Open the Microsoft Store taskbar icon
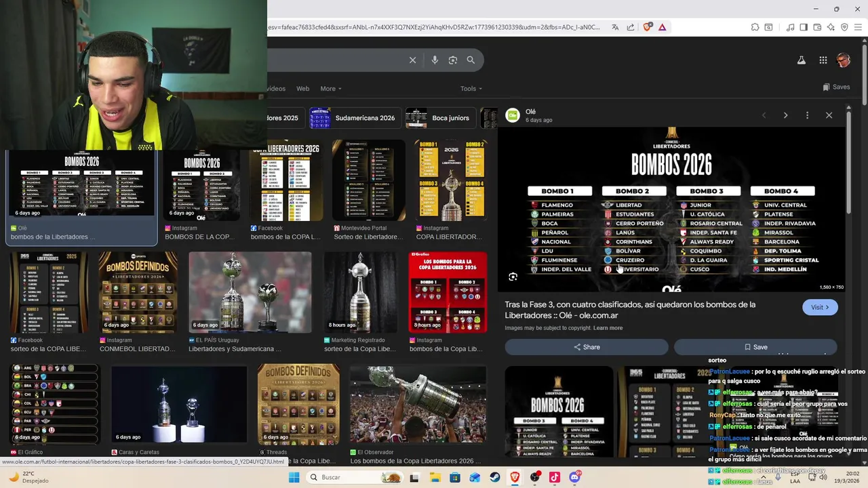The height and width of the screenshot is (488, 868). 455,477
